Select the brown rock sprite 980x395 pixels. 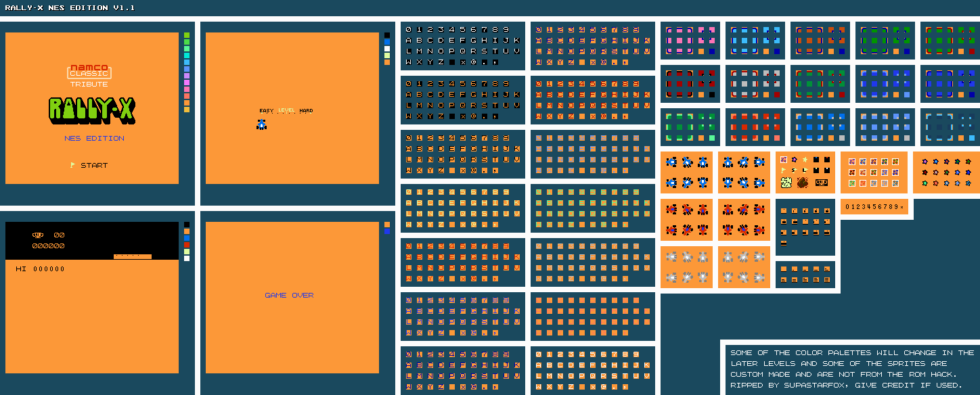coord(803,183)
